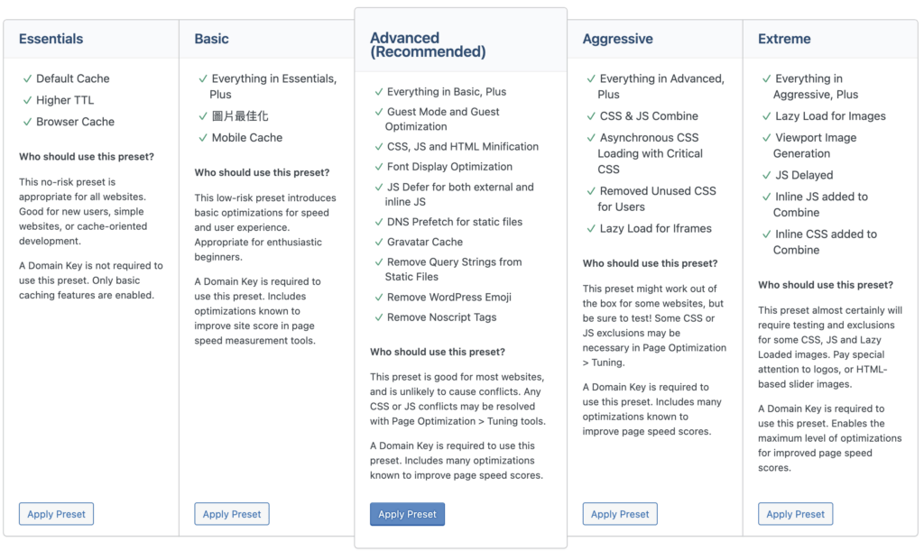The width and height of the screenshot is (924, 560).
Task: Apply the Basic preset
Action: pyautogui.click(x=232, y=514)
